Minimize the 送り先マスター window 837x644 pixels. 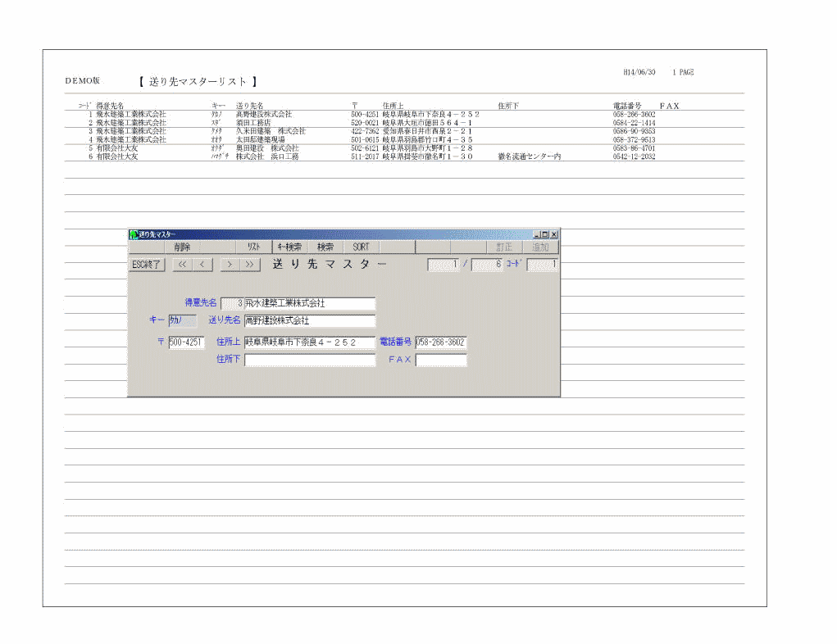click(x=536, y=234)
